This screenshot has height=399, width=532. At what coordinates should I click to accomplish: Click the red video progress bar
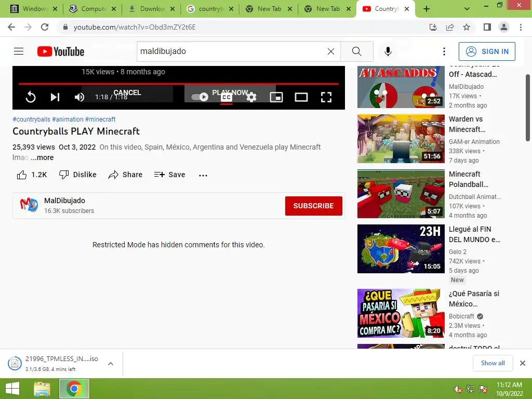[x=179, y=84]
